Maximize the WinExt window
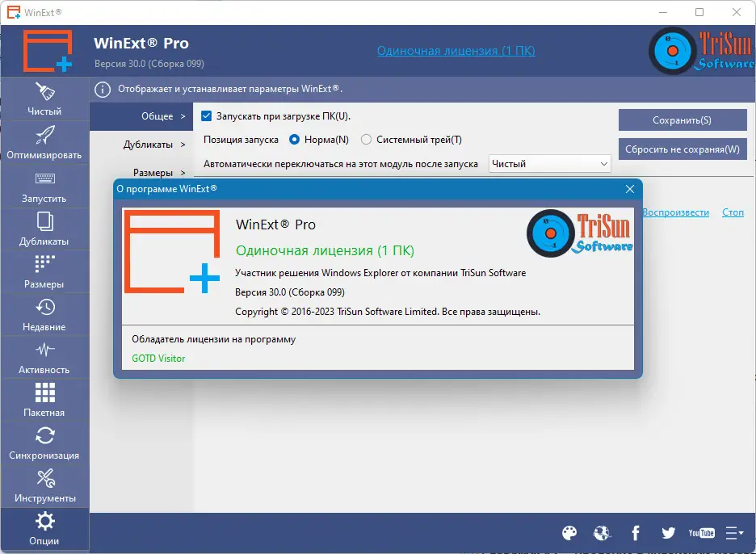The width and height of the screenshot is (756, 554). coord(699,12)
